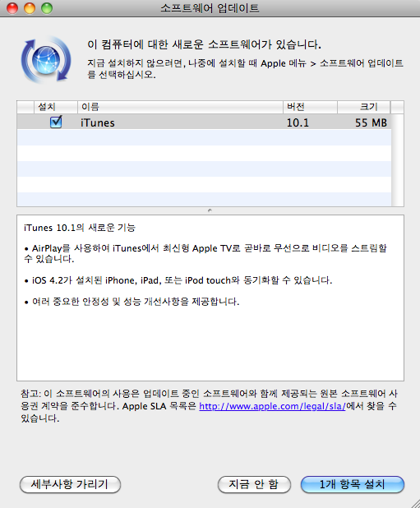
Task: Click the '이 컴퓨터에 대한 새로운 소프트웨어가 있습니다' headline
Action: click(205, 44)
